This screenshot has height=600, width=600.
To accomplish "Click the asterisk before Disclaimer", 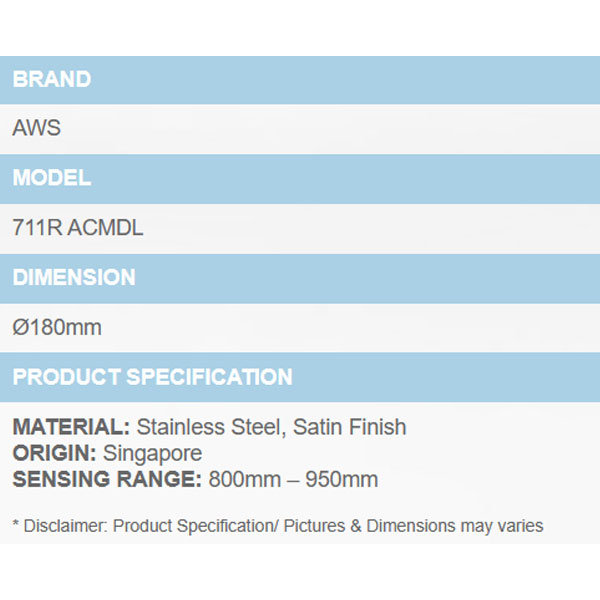I will (16, 525).
